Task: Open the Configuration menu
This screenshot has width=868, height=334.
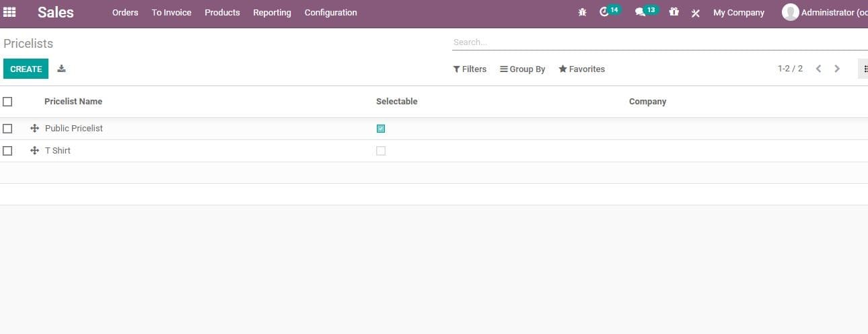Action: point(330,13)
